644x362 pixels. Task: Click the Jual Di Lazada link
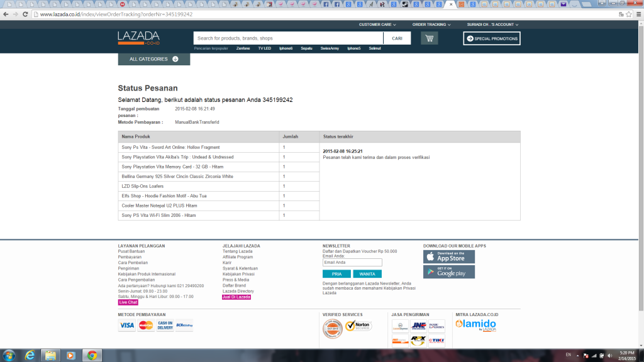(x=236, y=297)
